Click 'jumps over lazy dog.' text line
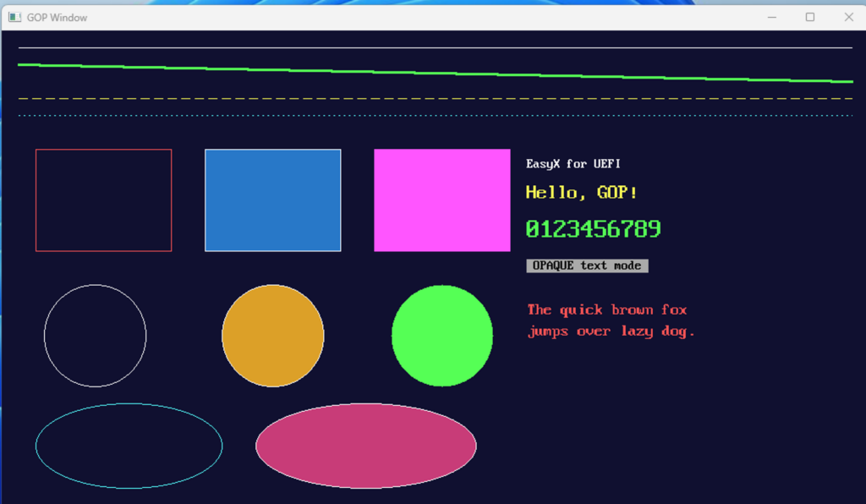The height and width of the screenshot is (504, 866). pyautogui.click(x=611, y=331)
